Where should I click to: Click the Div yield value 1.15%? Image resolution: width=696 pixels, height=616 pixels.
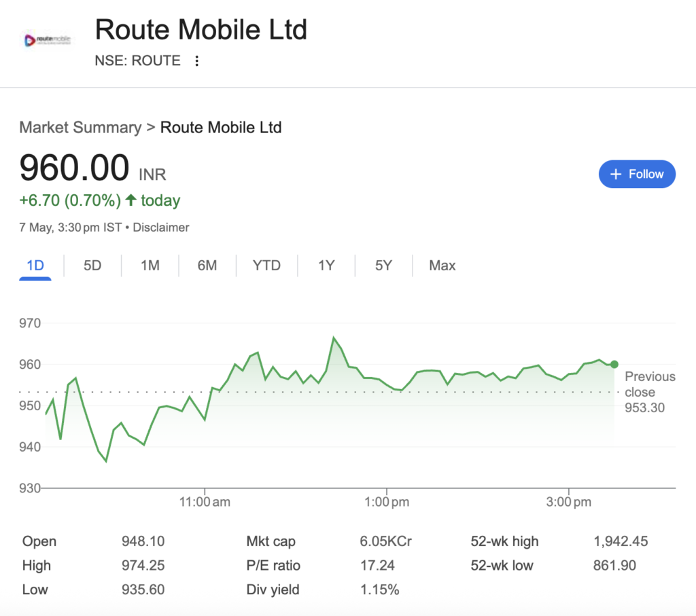379,590
